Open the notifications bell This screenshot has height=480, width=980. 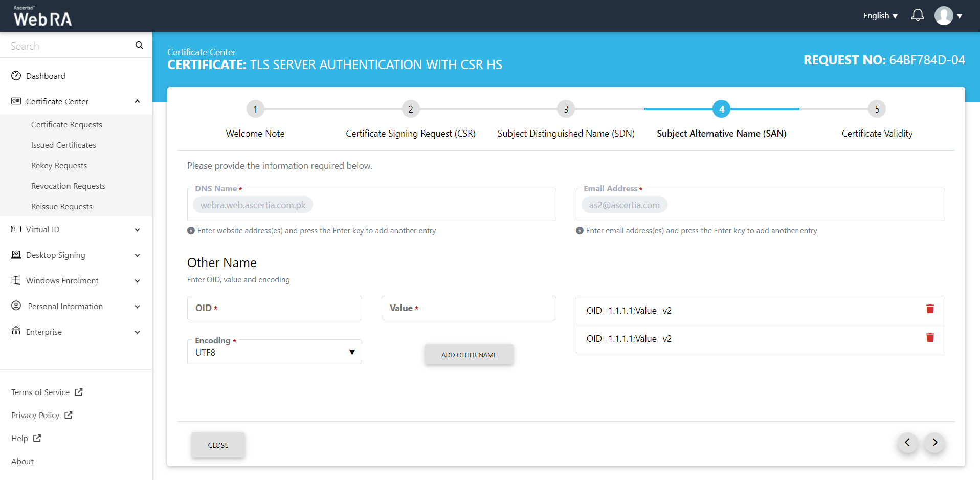click(918, 15)
